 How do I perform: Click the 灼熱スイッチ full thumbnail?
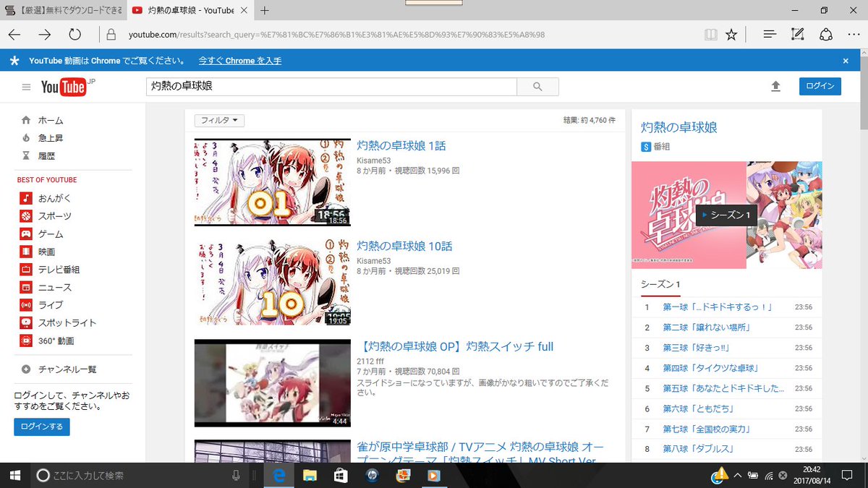272,383
